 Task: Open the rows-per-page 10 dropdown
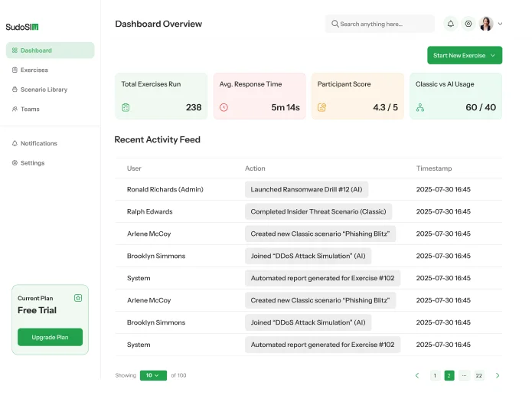[x=153, y=375]
